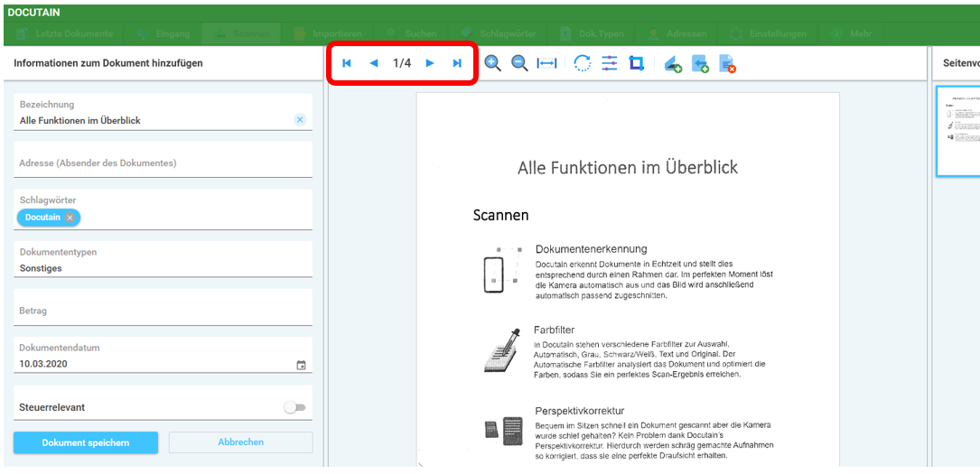Select the first page thumbnail in Seitenvorschau
Image resolution: width=980 pixels, height=474 pixels.
[x=958, y=131]
